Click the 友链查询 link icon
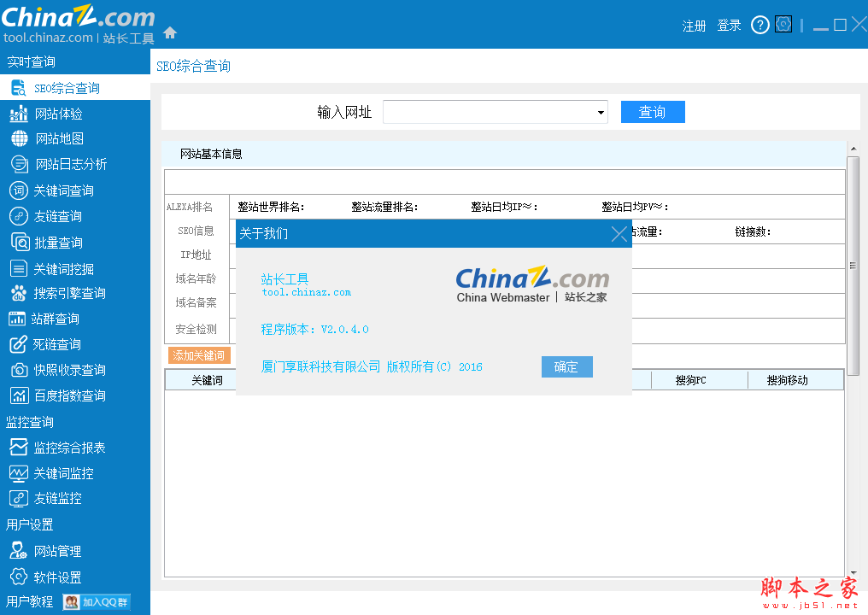This screenshot has height=615, width=868. [19, 216]
